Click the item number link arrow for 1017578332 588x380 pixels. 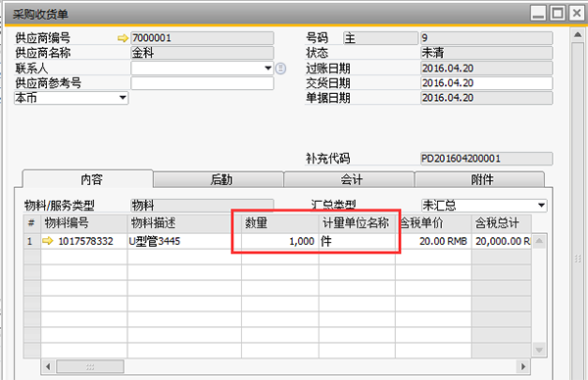(x=48, y=241)
